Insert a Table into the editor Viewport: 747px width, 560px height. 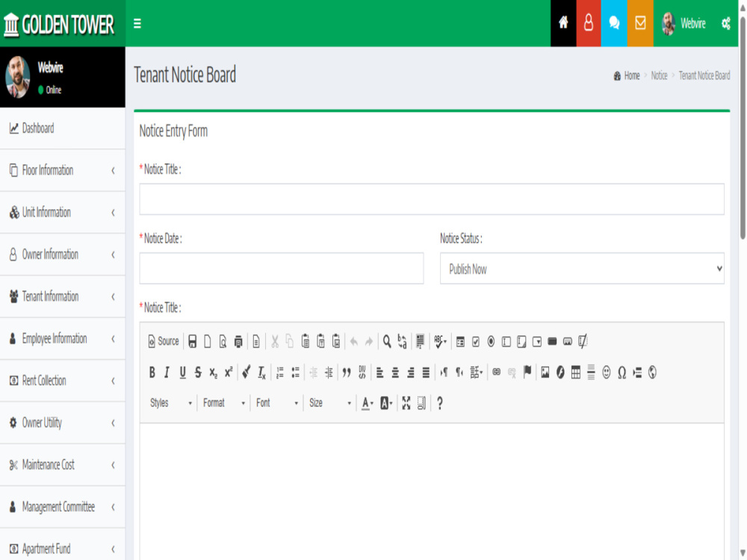pyautogui.click(x=575, y=373)
